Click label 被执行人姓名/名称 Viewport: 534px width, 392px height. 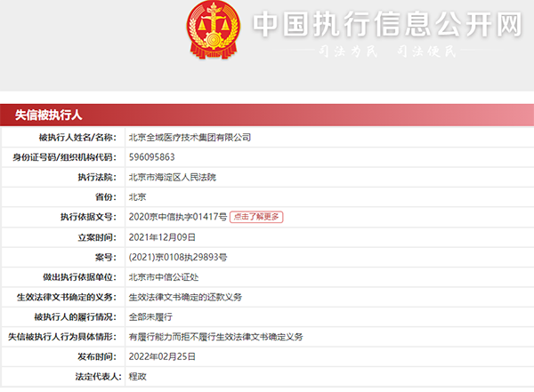click(x=77, y=138)
